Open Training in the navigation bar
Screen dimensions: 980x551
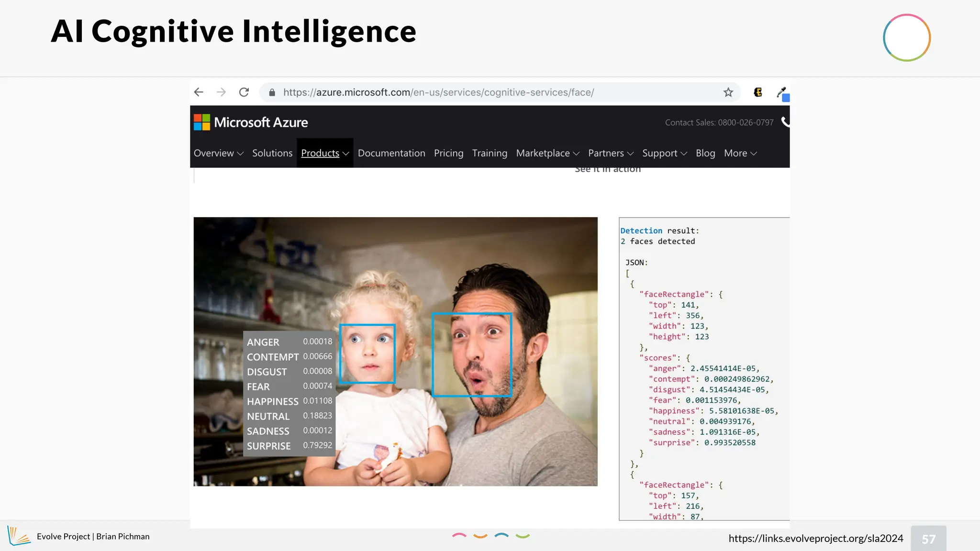coord(490,154)
